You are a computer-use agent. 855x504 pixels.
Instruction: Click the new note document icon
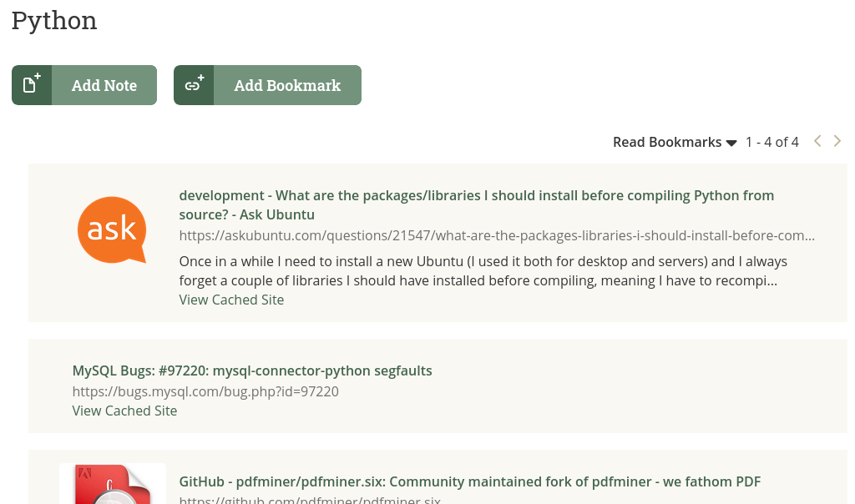[32, 85]
